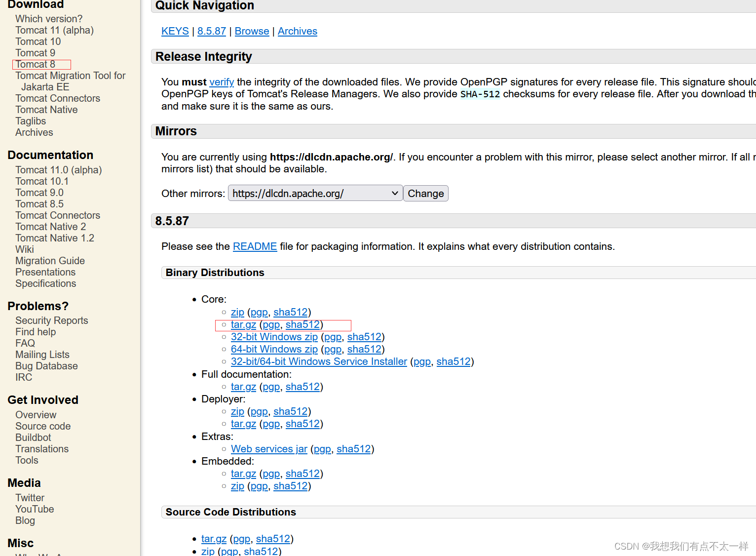Select Tomcat 9 download page
Viewport: 756px width, 556px height.
[35, 53]
